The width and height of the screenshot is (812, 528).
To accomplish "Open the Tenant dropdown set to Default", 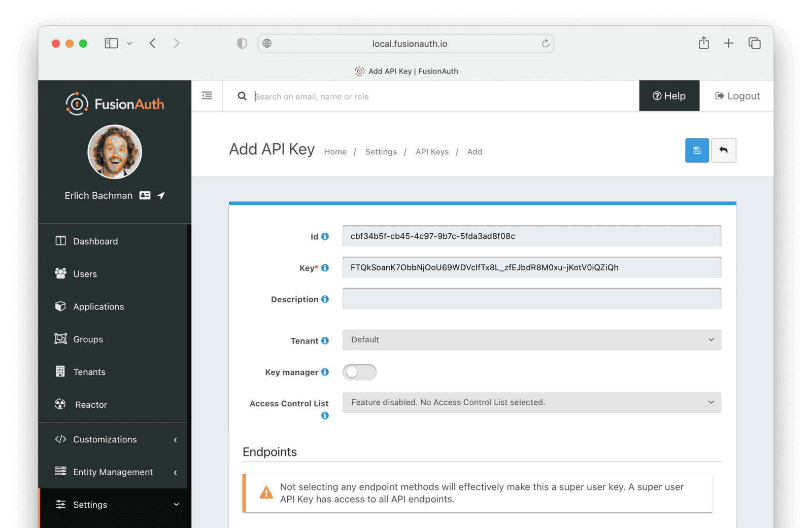I will coord(531,340).
